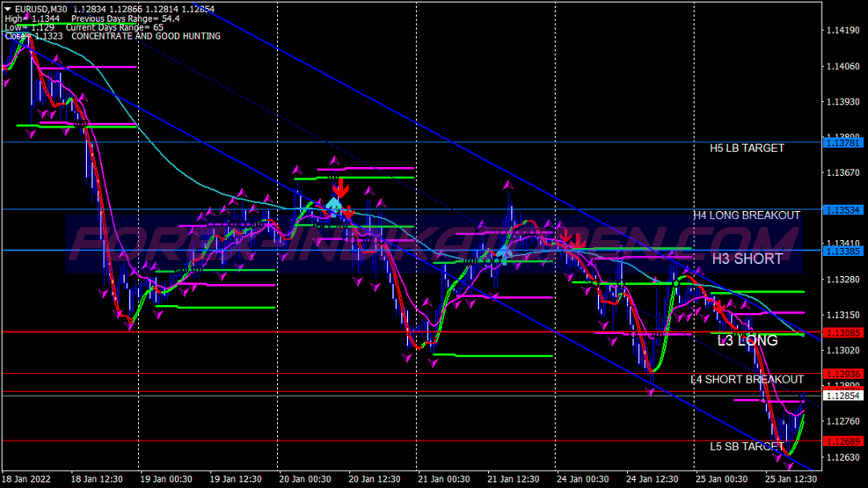This screenshot has height=488, width=868.
Task: Click the L4 SHORT BREAKOUT level label
Action: pyautogui.click(x=747, y=380)
